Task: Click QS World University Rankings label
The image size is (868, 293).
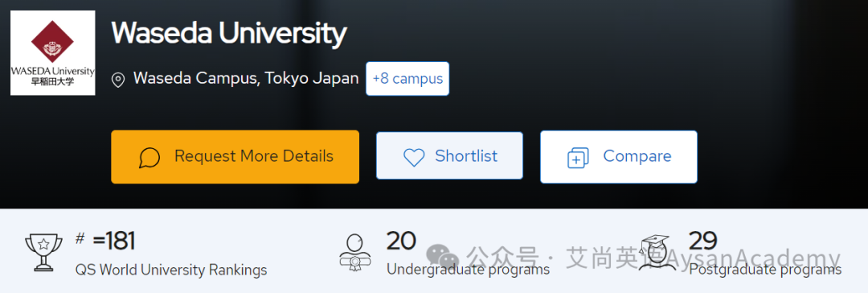Action: [x=171, y=270]
